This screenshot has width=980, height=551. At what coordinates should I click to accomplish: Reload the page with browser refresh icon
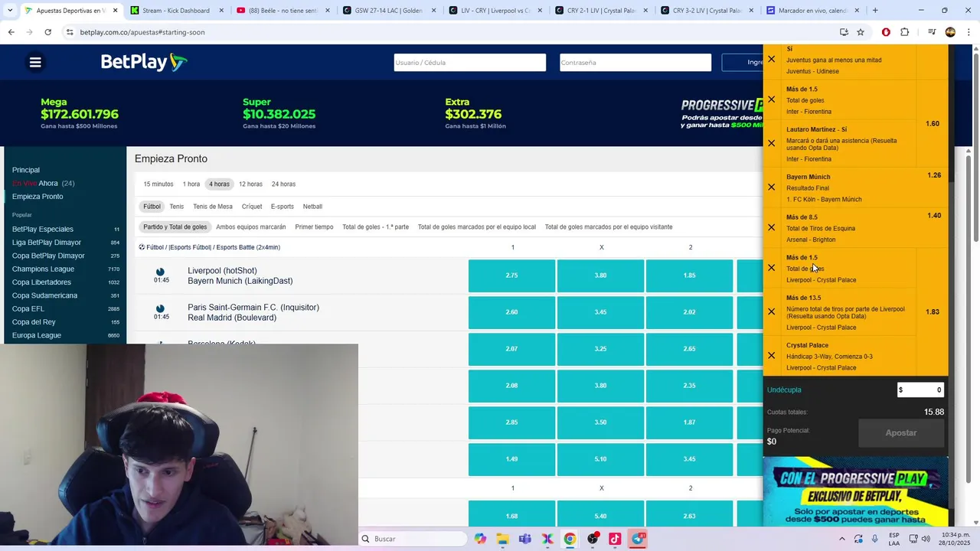point(47,32)
